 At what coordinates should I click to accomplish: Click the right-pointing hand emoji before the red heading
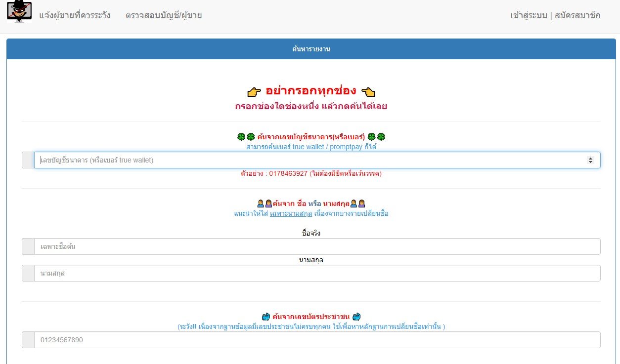coord(254,92)
